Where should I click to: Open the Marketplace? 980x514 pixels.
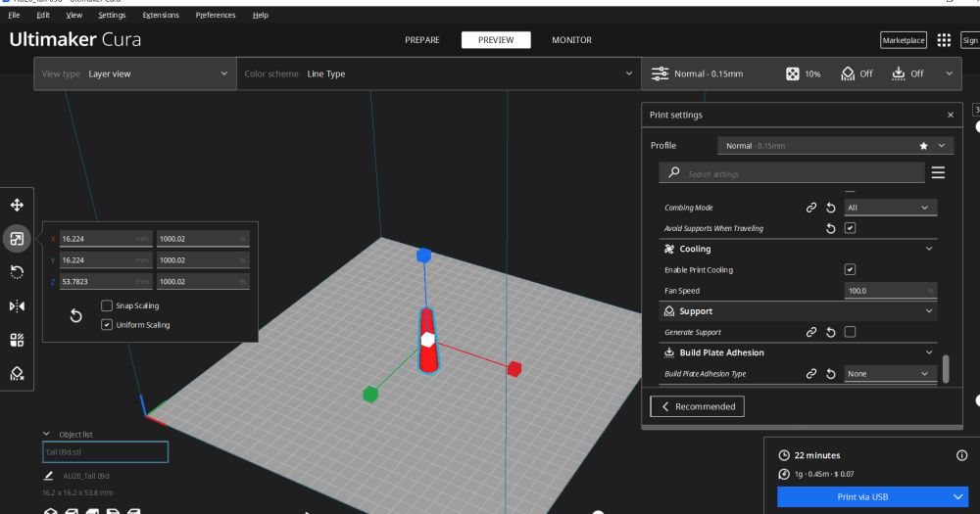(904, 40)
